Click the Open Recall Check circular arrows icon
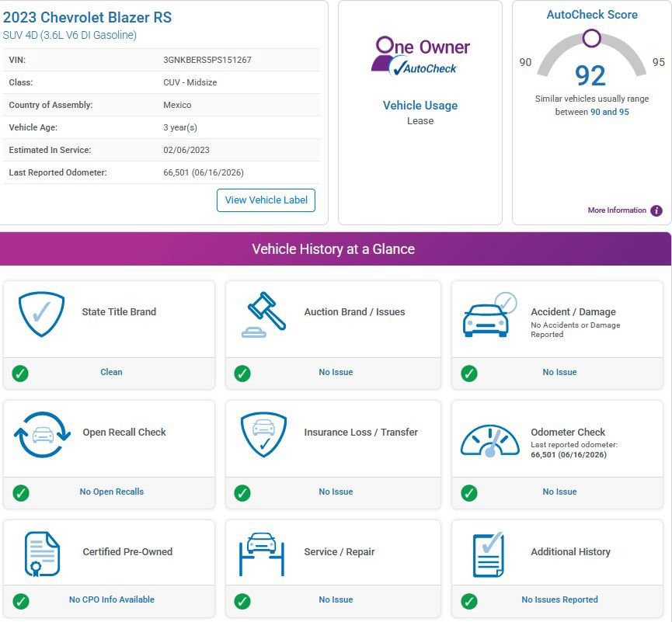672x622 pixels. click(42, 435)
